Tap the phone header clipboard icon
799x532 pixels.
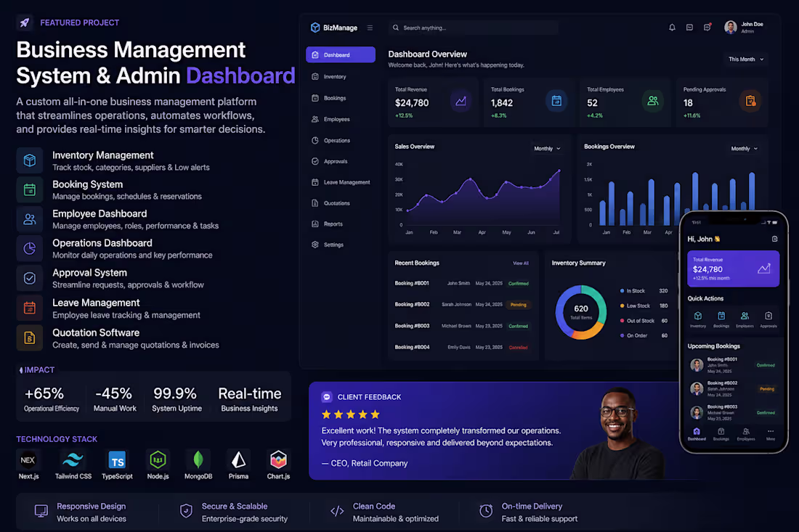click(x=774, y=239)
